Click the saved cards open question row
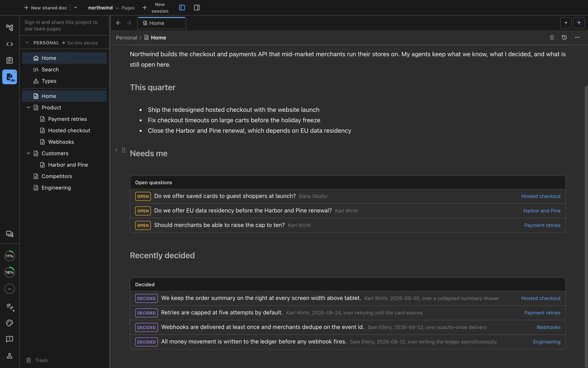This screenshot has height=368, width=588. (348, 196)
